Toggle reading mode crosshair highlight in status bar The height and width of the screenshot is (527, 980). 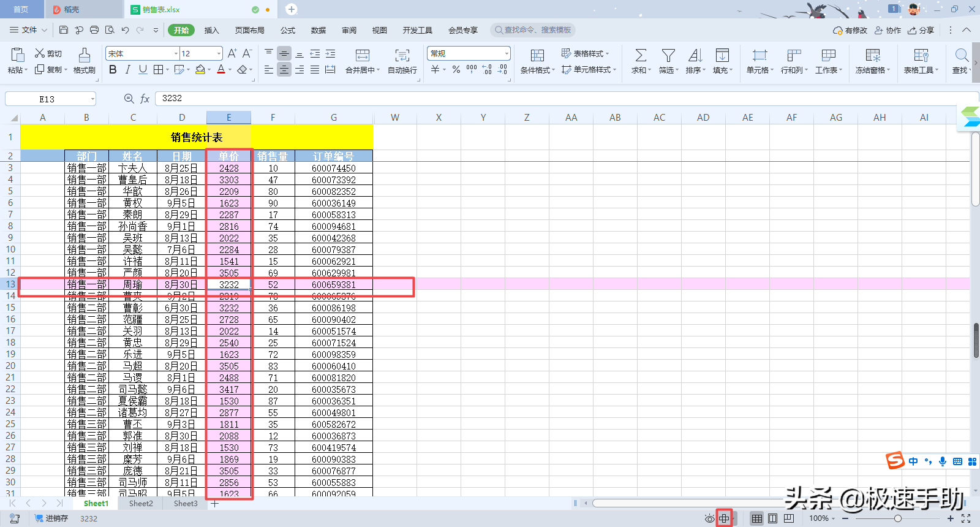[x=724, y=518]
